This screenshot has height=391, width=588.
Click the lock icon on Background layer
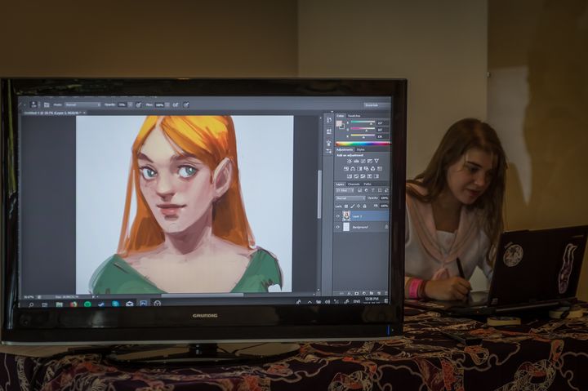click(x=385, y=226)
